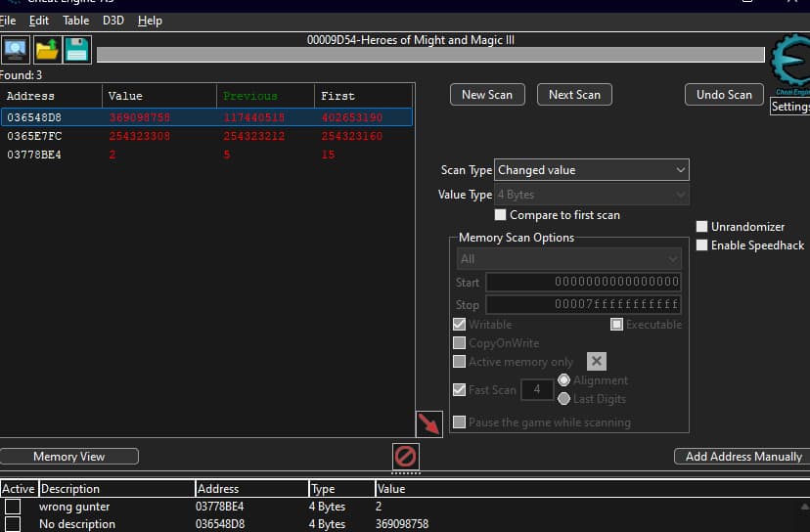Viewport: 810px width, 532px height.
Task: Click the Previous column header
Action: tap(265, 96)
